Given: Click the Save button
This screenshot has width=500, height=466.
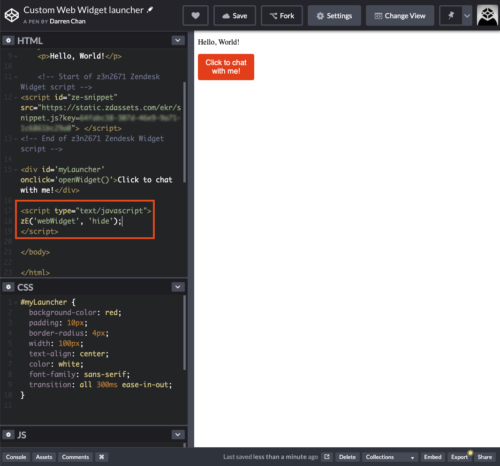Looking at the screenshot, I should [235, 16].
